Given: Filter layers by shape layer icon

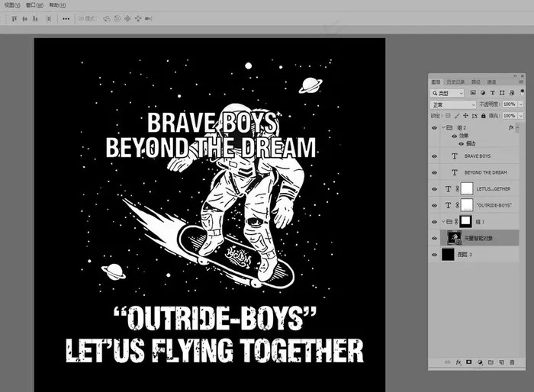Looking at the screenshot, I should 502,92.
